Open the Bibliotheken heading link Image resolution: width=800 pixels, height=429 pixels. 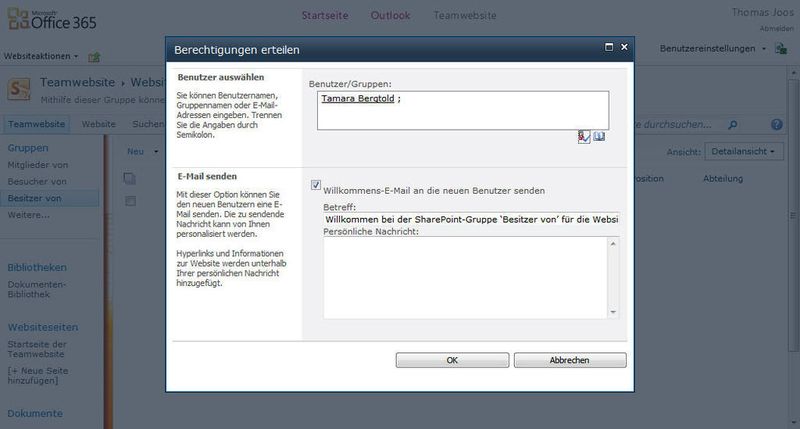[x=37, y=267]
